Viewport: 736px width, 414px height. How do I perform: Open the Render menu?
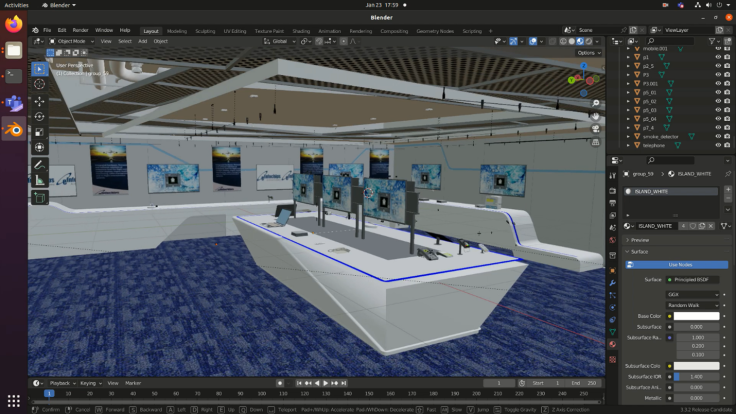80,30
